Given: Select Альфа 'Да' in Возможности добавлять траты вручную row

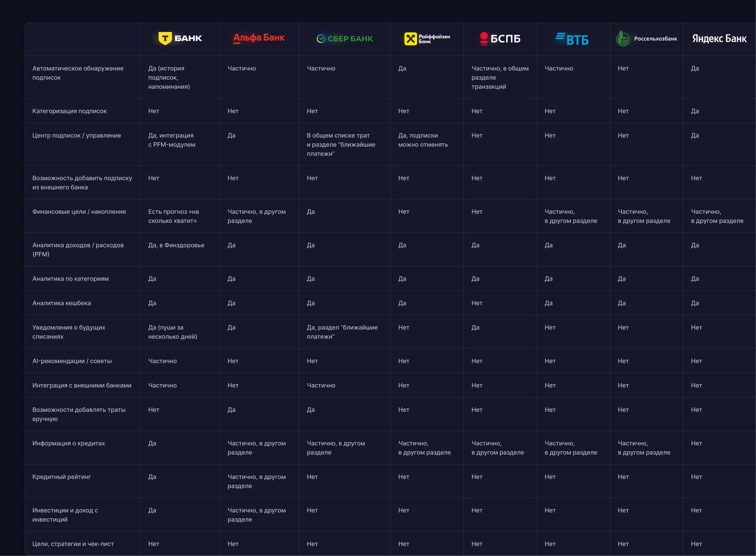Looking at the screenshot, I should (x=231, y=410).
